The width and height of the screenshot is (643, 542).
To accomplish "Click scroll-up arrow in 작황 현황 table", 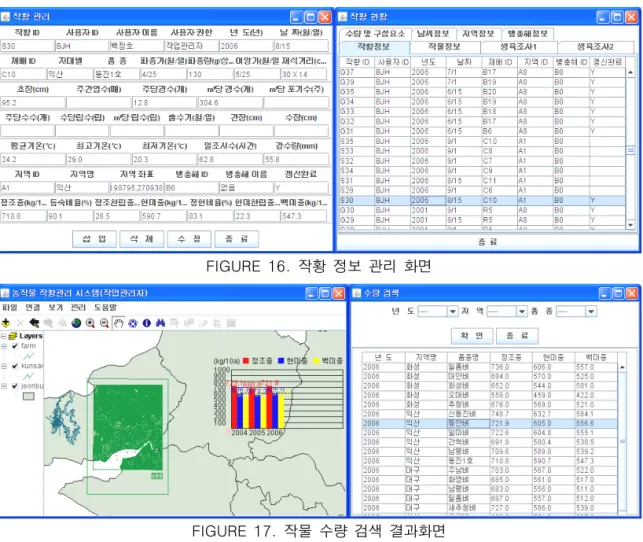I will (x=630, y=73).
